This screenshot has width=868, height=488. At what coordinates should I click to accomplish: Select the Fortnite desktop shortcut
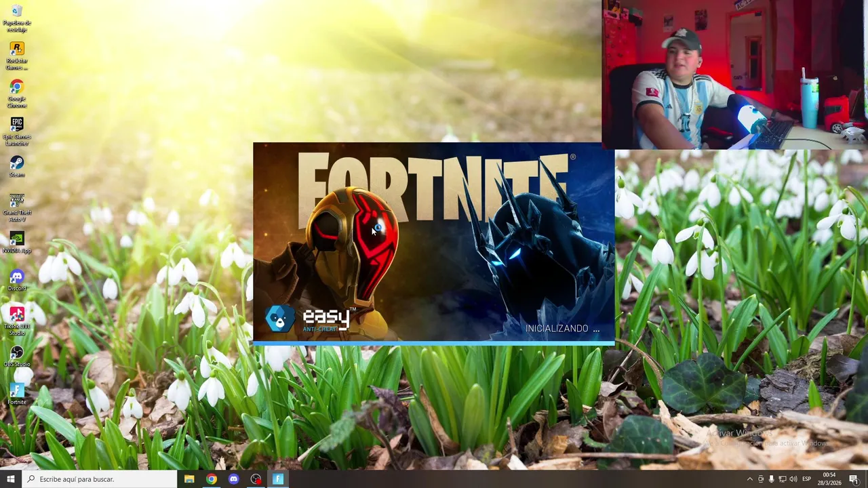pos(17,394)
